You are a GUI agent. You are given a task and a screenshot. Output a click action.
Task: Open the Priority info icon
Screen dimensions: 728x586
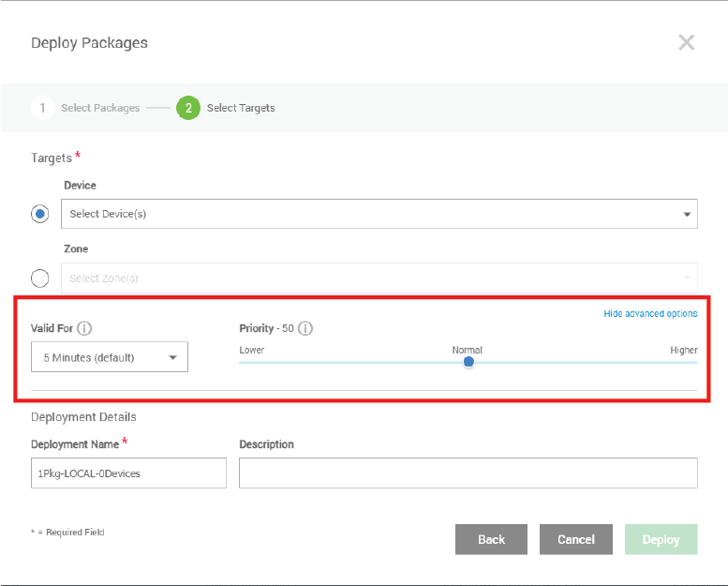click(x=305, y=328)
